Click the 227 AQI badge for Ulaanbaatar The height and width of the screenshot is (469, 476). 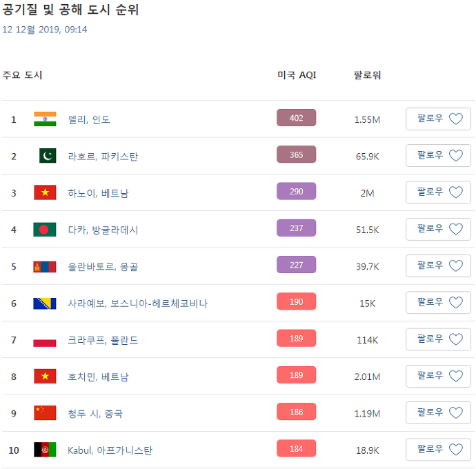(x=296, y=265)
